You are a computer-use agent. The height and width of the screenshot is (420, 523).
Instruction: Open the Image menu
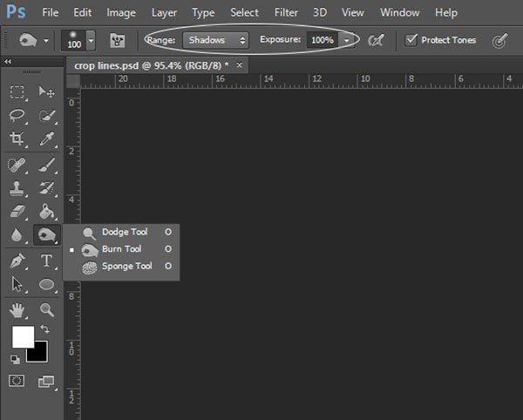pos(121,13)
